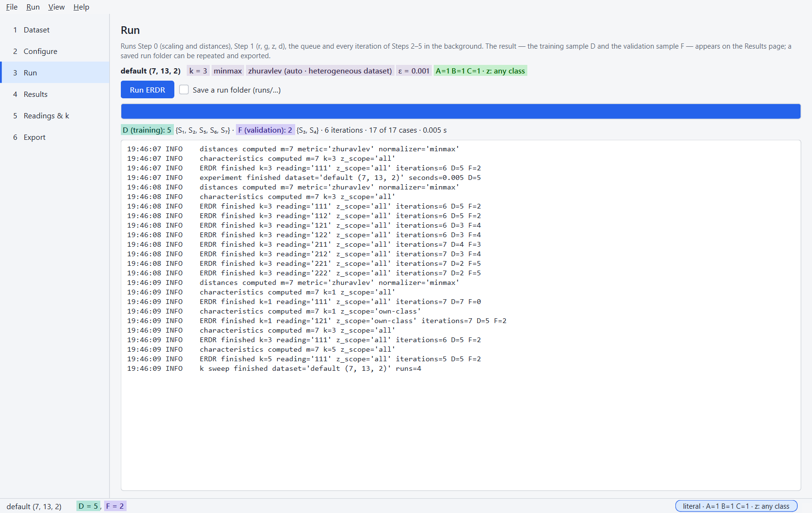
Task: Open the Readings & k page
Action: (x=54, y=115)
